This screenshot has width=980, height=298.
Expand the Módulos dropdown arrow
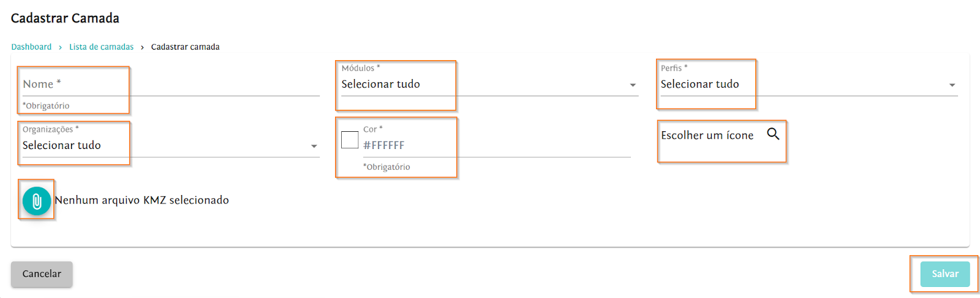(633, 85)
